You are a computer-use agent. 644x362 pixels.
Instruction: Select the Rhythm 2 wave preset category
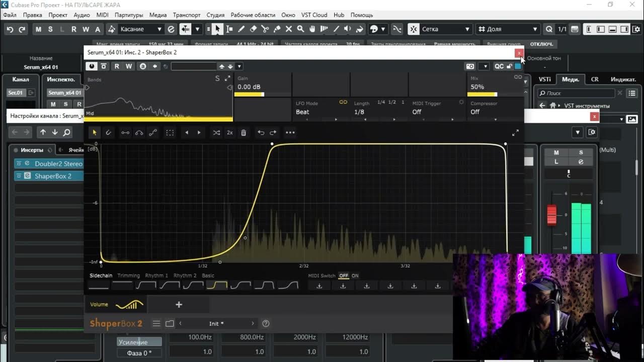[185, 276]
